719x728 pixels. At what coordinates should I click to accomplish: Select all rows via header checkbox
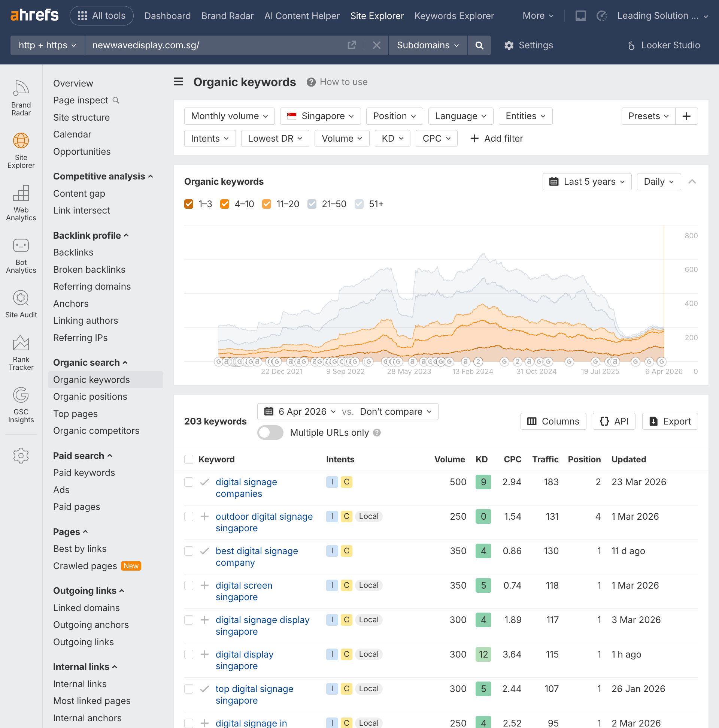tap(189, 459)
